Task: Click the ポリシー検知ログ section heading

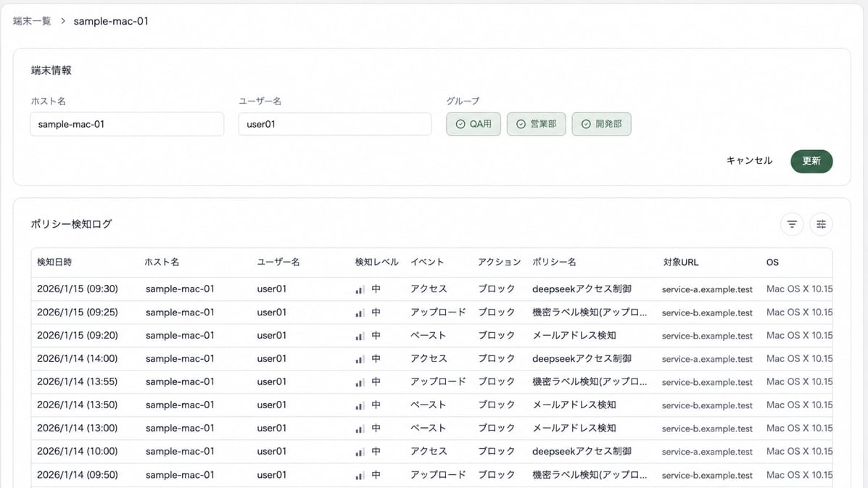Action: pyautogui.click(x=71, y=224)
